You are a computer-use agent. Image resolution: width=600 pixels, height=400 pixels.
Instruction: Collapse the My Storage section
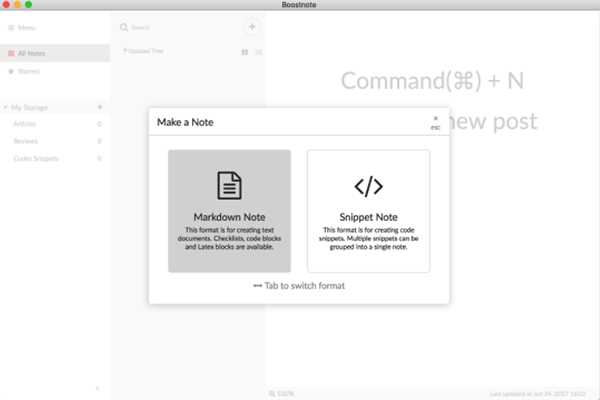5,107
